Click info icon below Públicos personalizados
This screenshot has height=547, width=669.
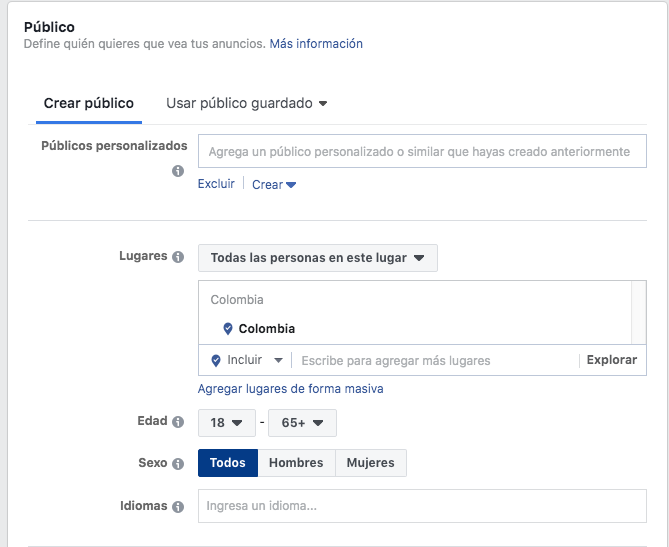[178, 171]
